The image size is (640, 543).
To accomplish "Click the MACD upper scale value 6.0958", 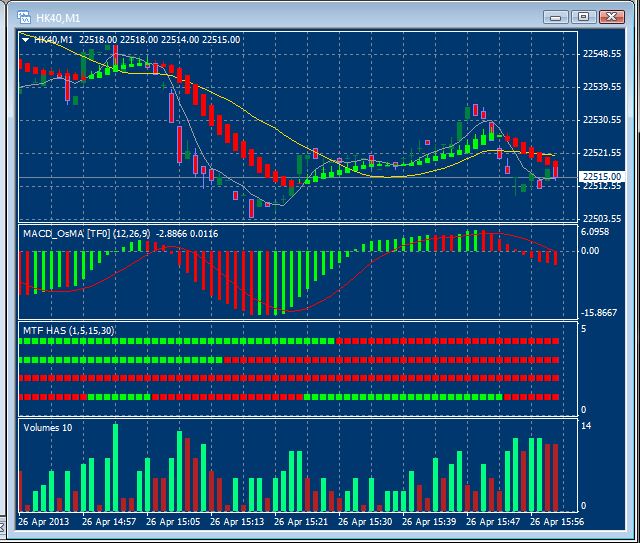I will (x=595, y=232).
